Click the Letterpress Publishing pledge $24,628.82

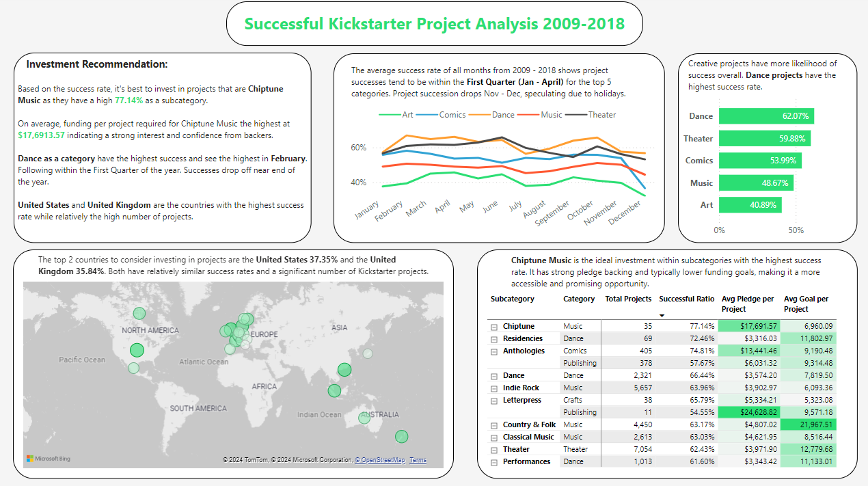coord(749,412)
